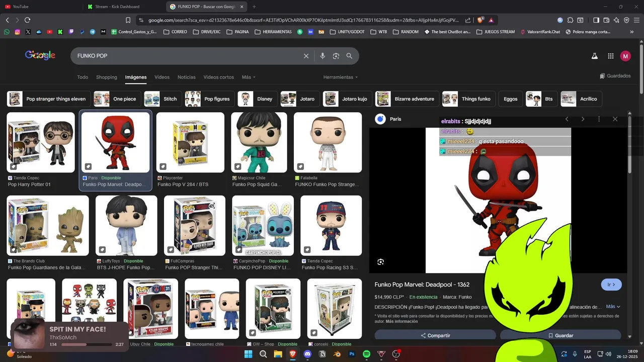Expand the HERRAMIENTAS bookmarks folder

tap(273, 32)
